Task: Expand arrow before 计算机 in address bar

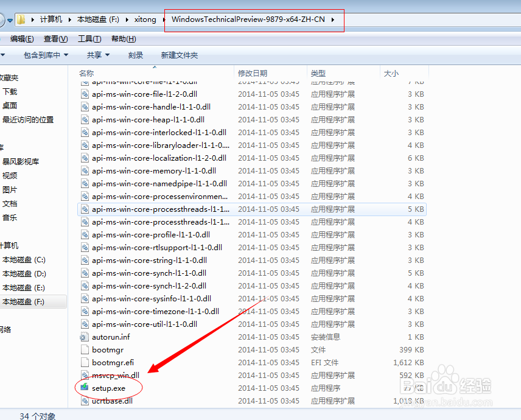Action: point(33,19)
